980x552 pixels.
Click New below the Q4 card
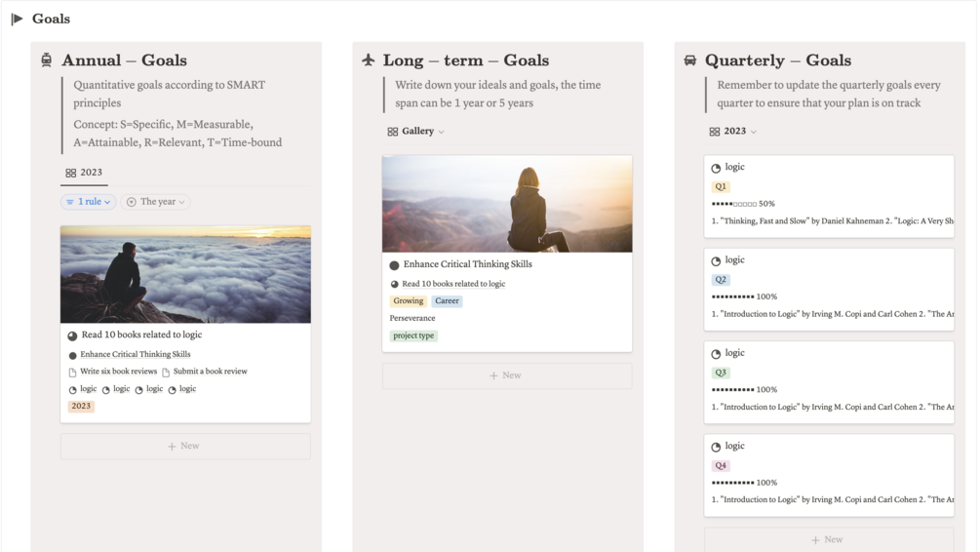point(828,539)
